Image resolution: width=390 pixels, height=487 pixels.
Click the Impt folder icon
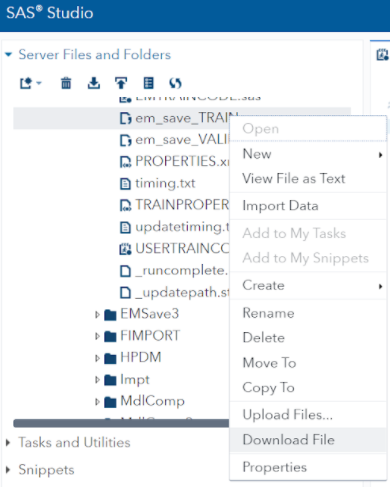pyautogui.click(x=110, y=380)
